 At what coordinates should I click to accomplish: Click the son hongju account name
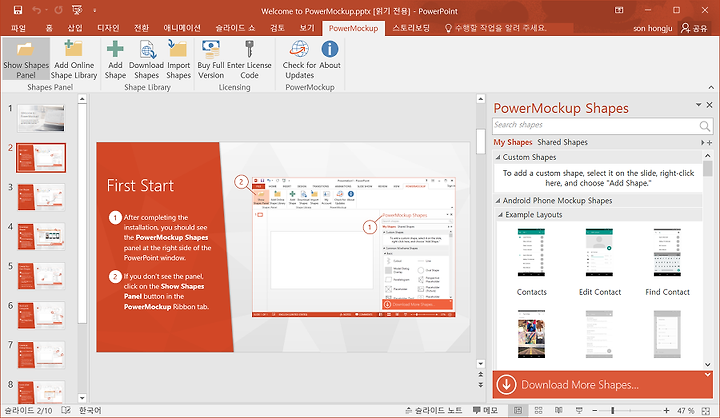pos(652,28)
